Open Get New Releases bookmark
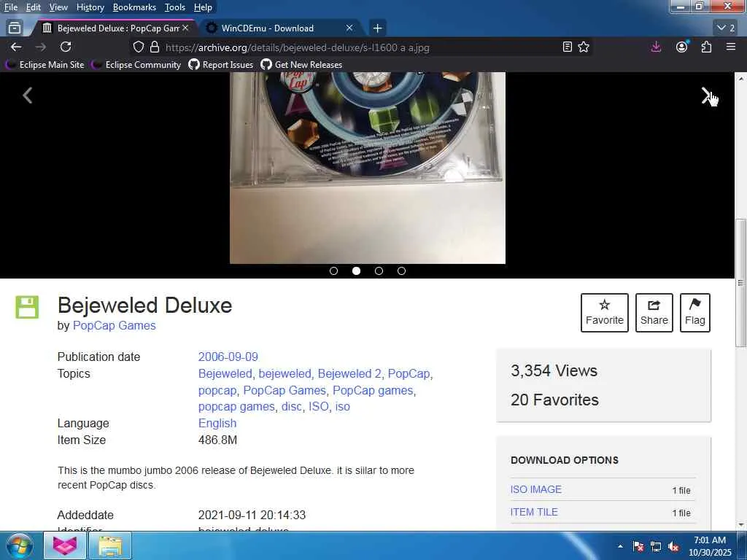 pyautogui.click(x=301, y=64)
